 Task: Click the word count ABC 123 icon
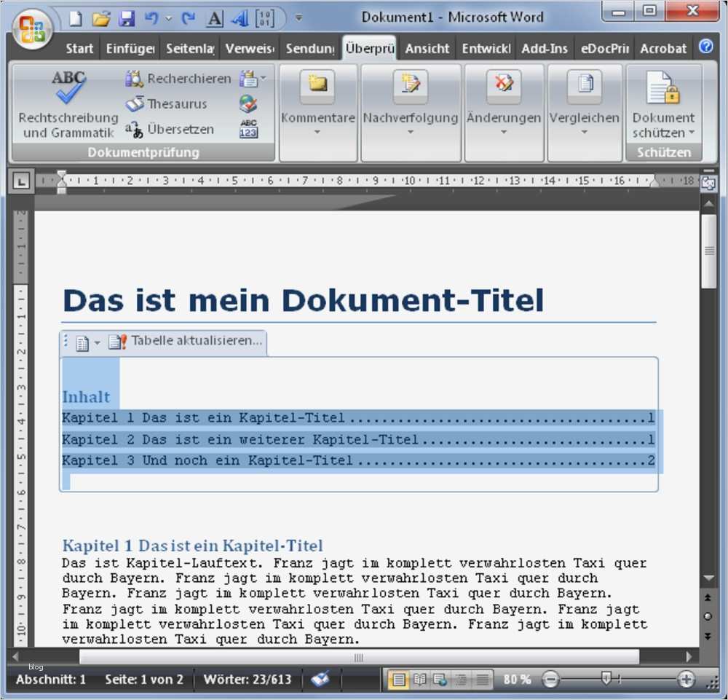click(249, 129)
